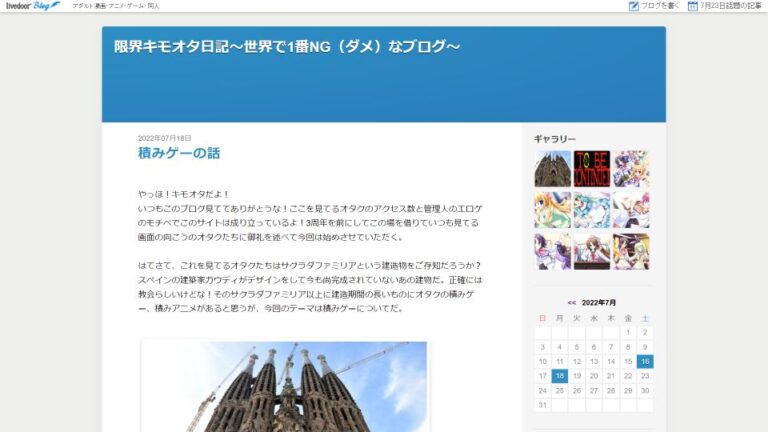Viewport: 768px width, 432px height.
Task: Open the 積みゲーの話 post title
Action: [x=179, y=153]
